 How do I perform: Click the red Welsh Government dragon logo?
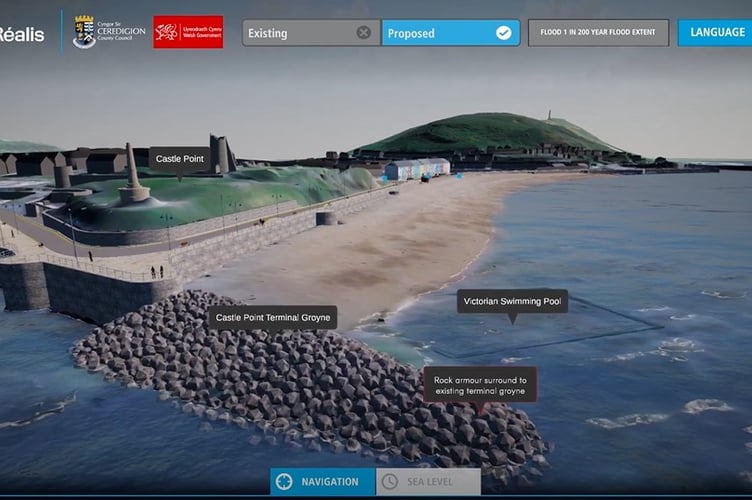click(188, 32)
